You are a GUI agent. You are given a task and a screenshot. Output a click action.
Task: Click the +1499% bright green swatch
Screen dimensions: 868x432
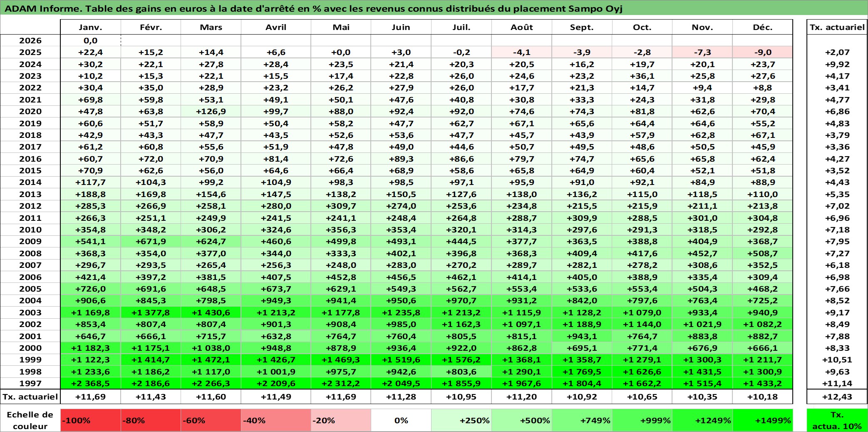coord(763,420)
